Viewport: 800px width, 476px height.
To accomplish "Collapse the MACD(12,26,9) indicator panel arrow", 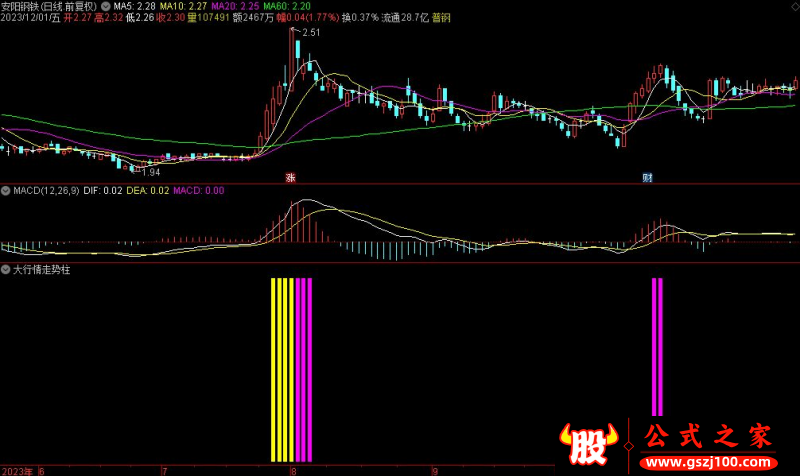I will pos(5,190).
